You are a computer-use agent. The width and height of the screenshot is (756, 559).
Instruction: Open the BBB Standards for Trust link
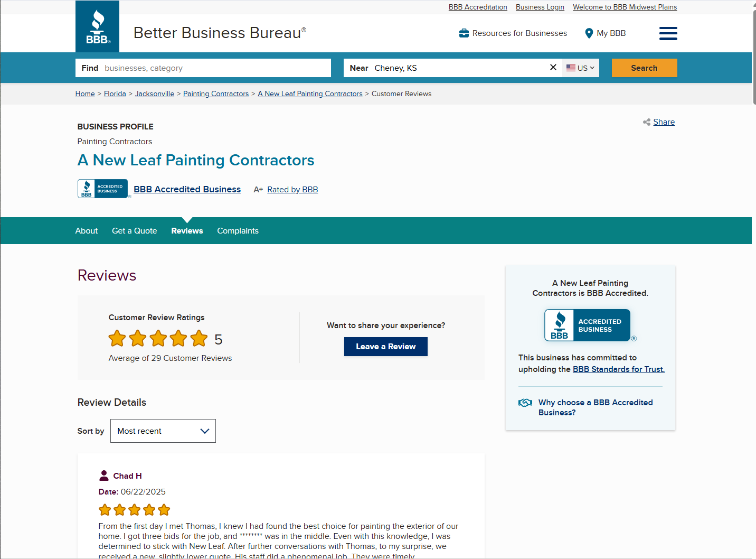coord(618,369)
